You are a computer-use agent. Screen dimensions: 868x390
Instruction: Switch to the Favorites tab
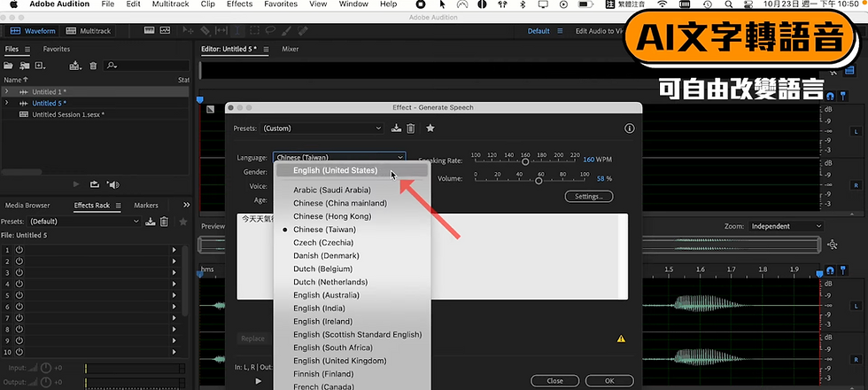click(x=57, y=49)
